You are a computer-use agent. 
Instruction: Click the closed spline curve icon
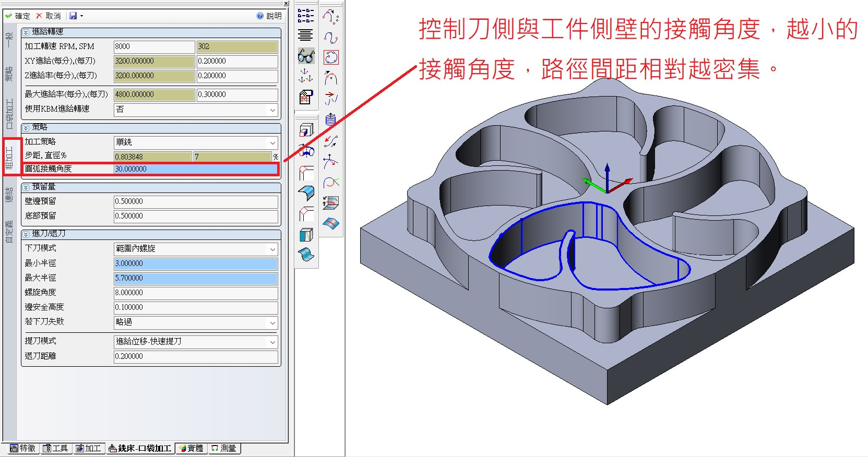tap(331, 57)
